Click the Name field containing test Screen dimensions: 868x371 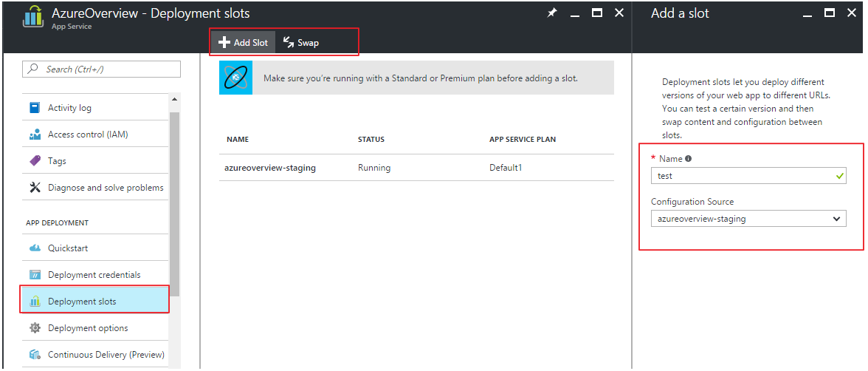click(748, 176)
